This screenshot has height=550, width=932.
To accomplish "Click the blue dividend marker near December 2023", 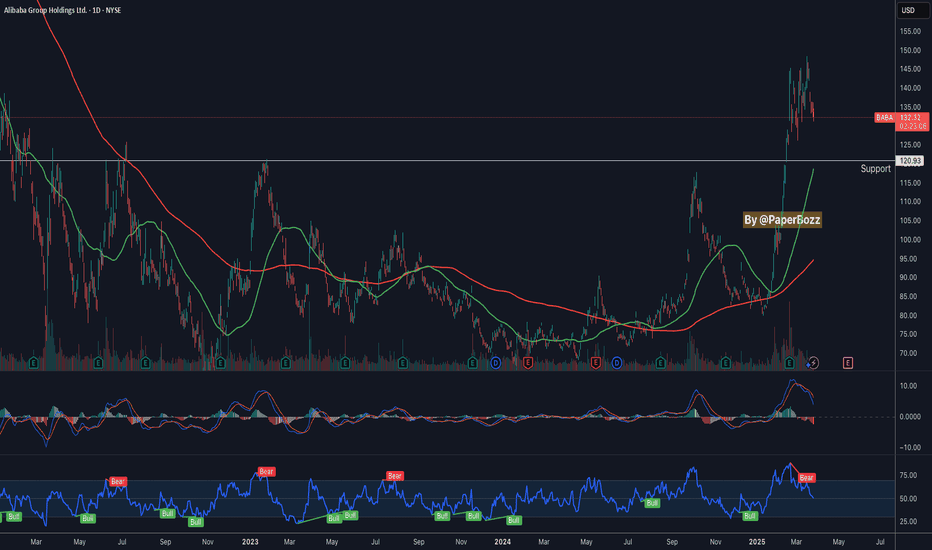I will click(496, 363).
